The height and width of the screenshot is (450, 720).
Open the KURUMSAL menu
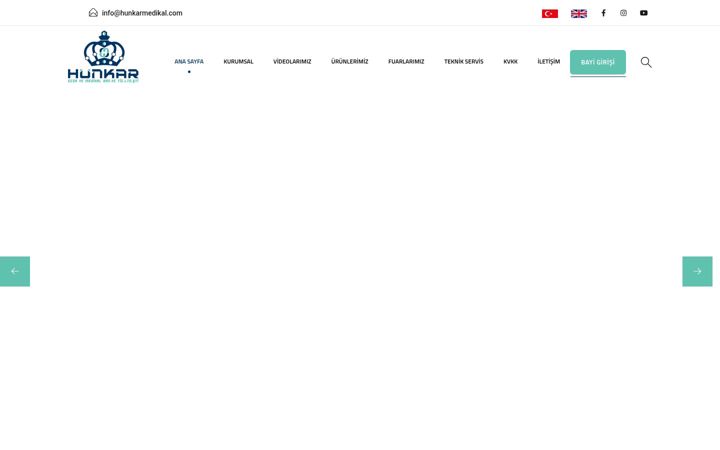click(x=238, y=62)
